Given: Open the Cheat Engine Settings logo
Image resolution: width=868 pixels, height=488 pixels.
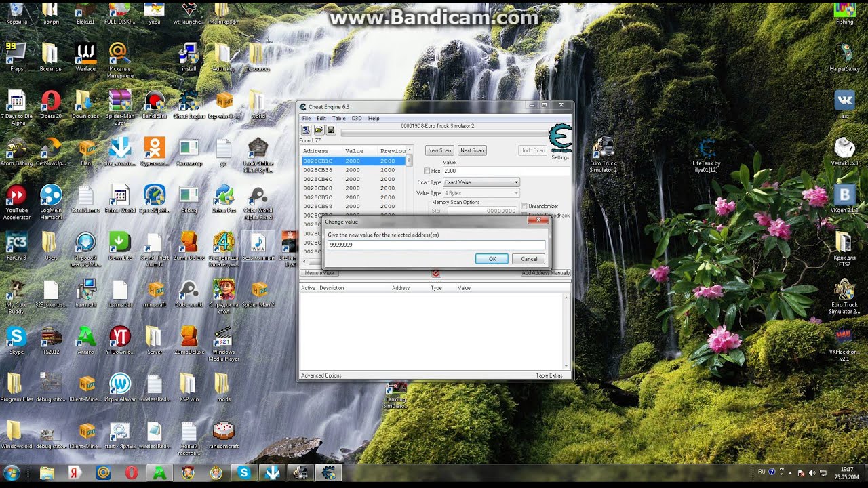Looking at the screenshot, I should [x=560, y=138].
